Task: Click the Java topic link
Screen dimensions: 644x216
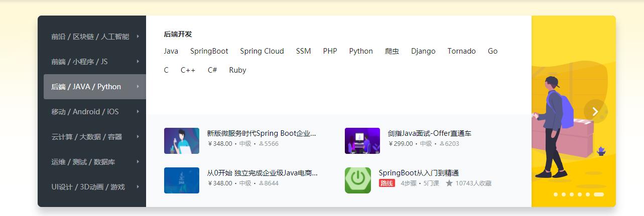Action: (x=171, y=51)
